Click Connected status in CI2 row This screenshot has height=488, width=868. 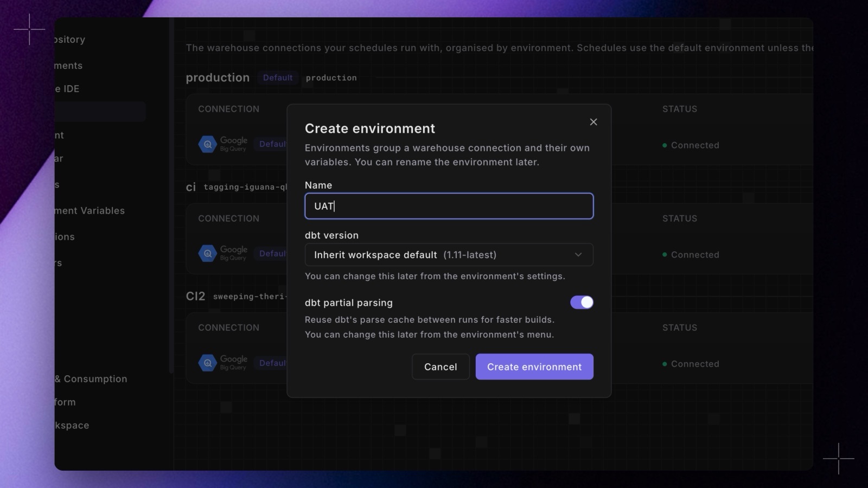click(691, 364)
